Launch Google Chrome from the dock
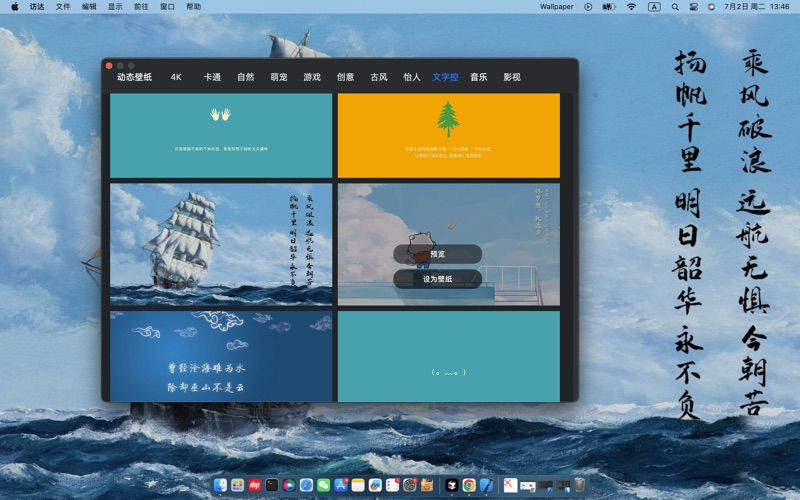 469,485
